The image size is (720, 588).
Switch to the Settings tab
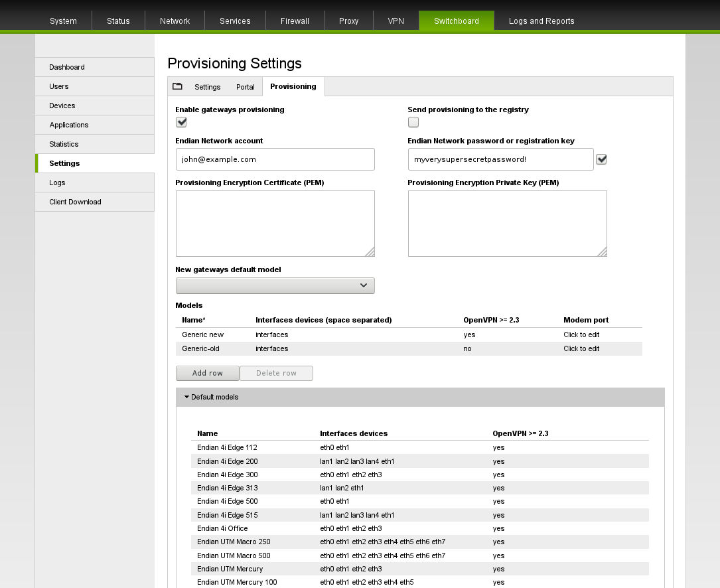[x=208, y=87]
